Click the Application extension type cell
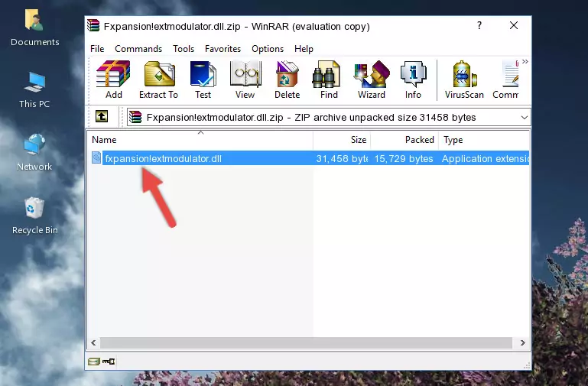The width and height of the screenshot is (588, 386). click(x=486, y=159)
